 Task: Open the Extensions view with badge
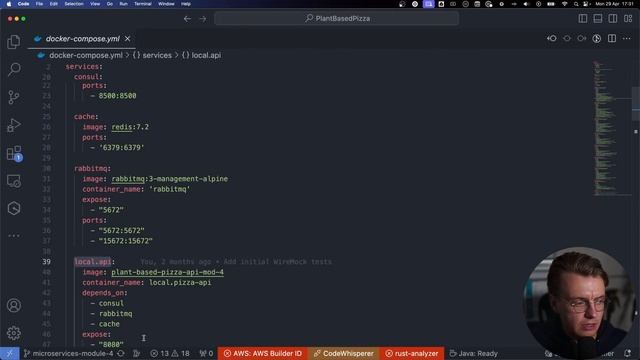click(14, 153)
